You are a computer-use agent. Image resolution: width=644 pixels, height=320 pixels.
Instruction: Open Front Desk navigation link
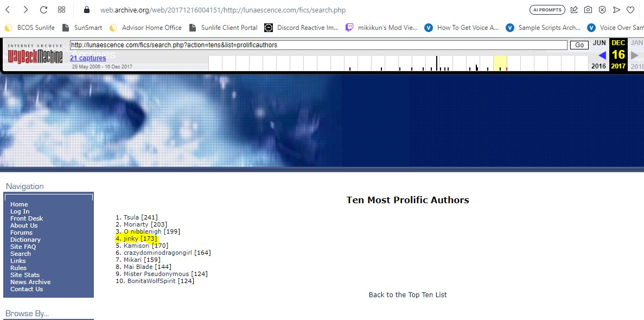[26, 218]
